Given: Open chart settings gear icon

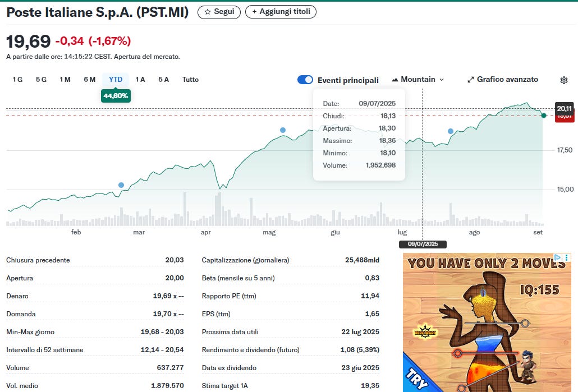Looking at the screenshot, I should tap(564, 80).
